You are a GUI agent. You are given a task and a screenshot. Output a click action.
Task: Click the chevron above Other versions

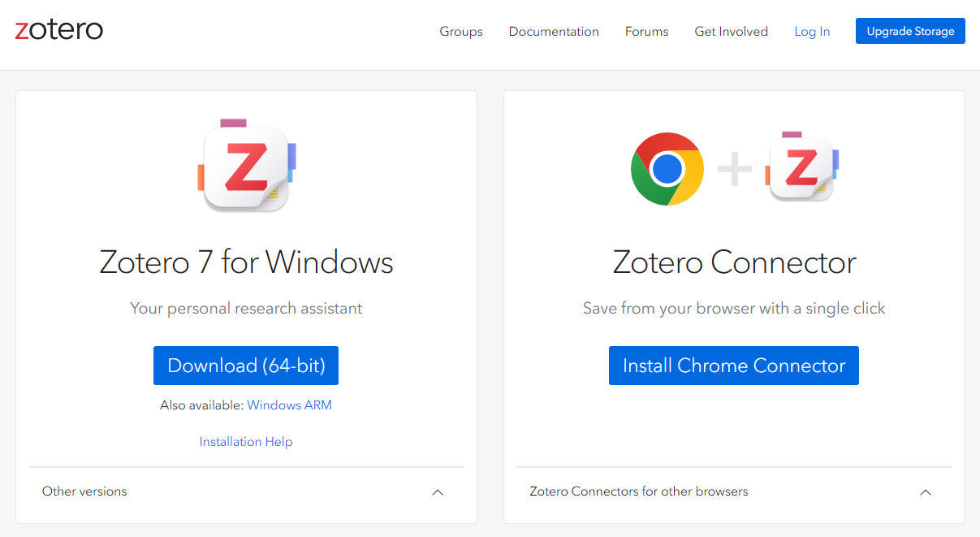[438, 492]
